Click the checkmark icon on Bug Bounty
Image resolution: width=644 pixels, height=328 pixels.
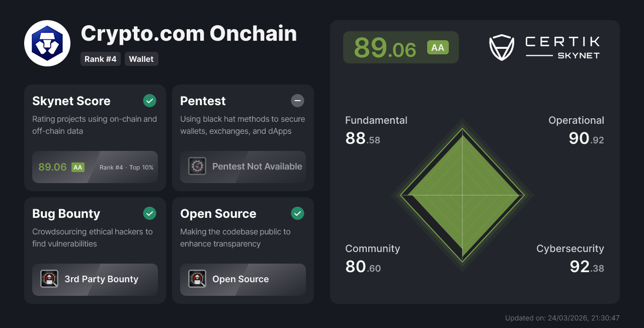coord(149,213)
